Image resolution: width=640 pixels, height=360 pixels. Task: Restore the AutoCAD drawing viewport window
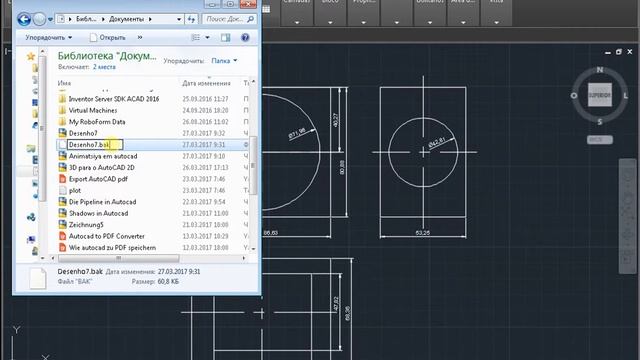[x=619, y=52]
